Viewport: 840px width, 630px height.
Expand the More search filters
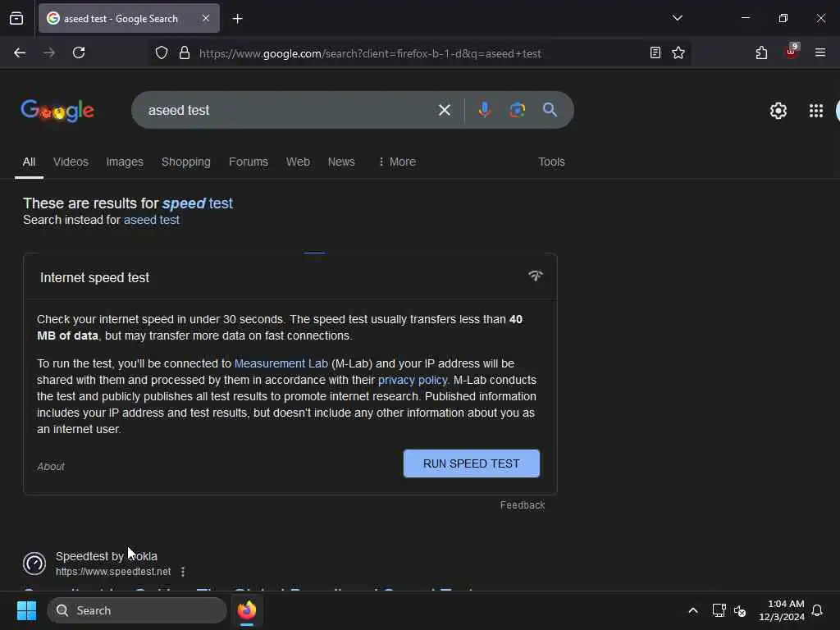tap(397, 162)
